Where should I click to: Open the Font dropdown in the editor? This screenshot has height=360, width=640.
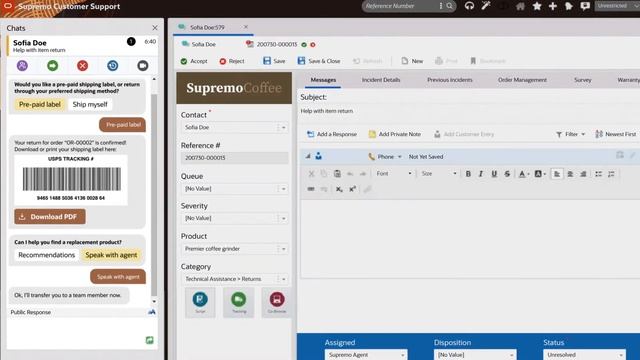click(x=393, y=174)
